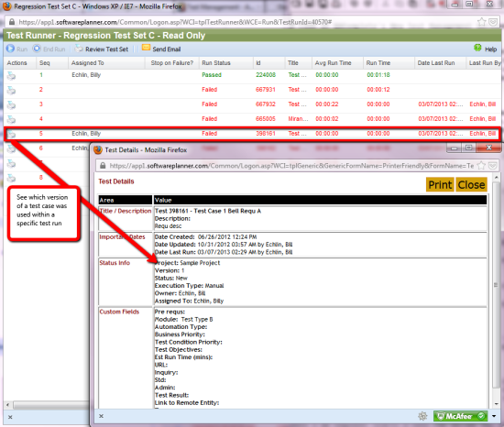Click the popup address bar URL field

(290, 166)
